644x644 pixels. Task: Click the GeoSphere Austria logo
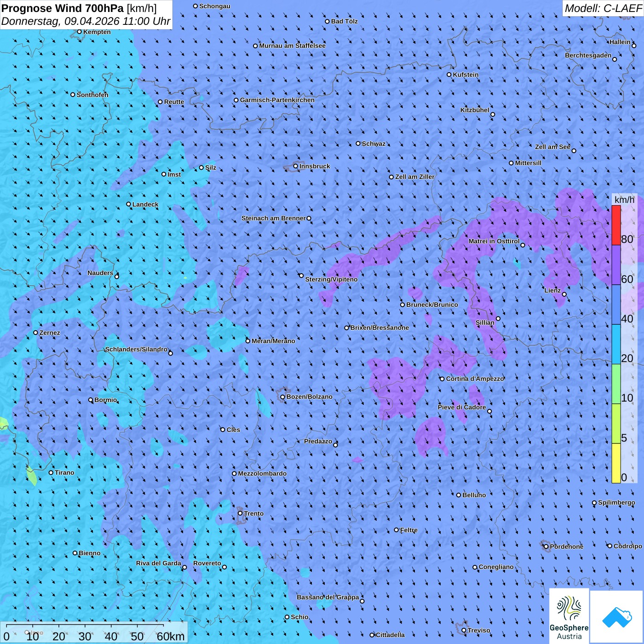(x=569, y=616)
